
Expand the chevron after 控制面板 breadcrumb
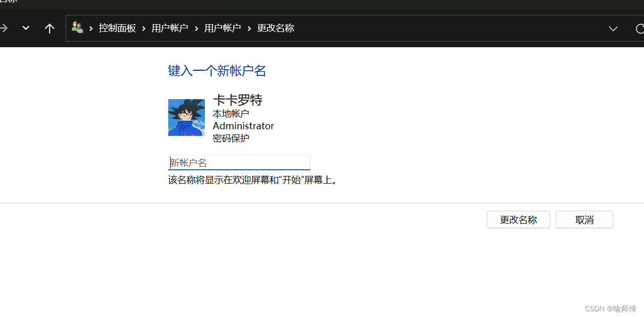tap(143, 28)
